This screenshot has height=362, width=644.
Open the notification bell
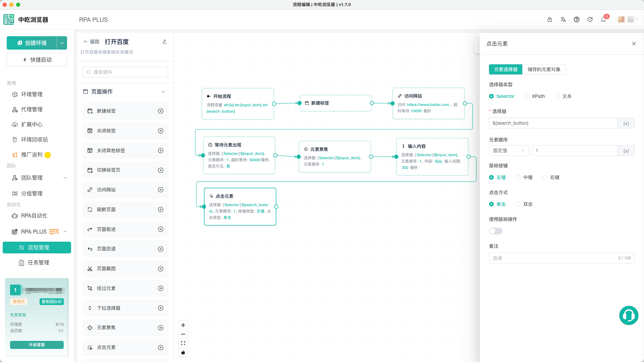603,19
